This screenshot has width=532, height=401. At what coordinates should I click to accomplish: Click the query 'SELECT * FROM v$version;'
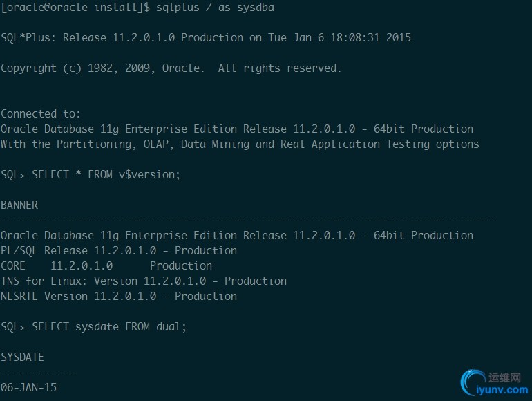106,174
